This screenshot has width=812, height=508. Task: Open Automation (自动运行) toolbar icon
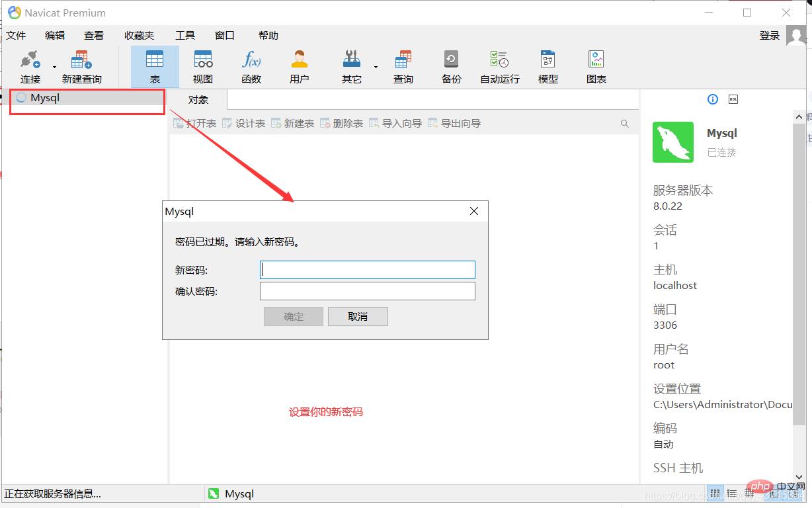click(x=499, y=60)
